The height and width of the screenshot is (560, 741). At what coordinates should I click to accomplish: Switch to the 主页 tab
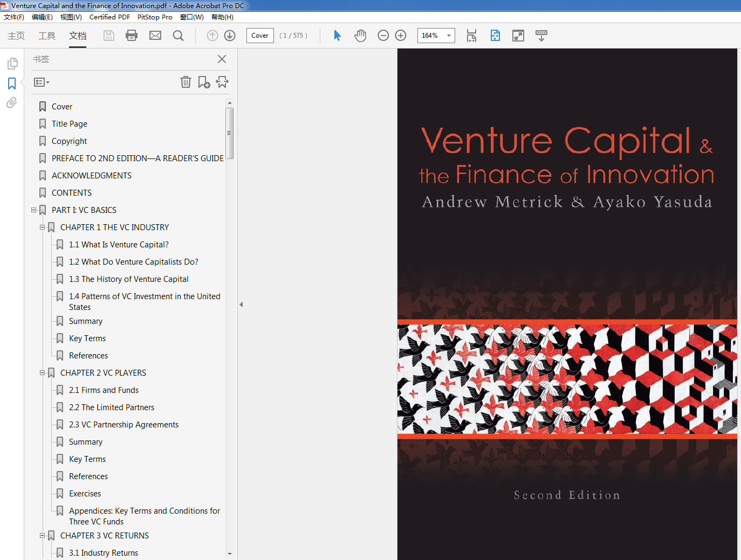(x=16, y=36)
